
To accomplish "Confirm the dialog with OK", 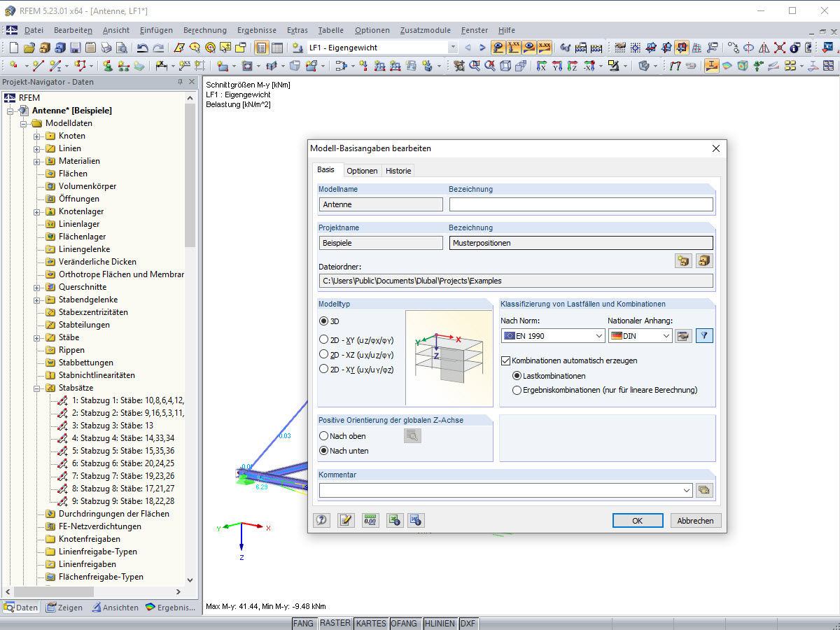I will pos(637,521).
